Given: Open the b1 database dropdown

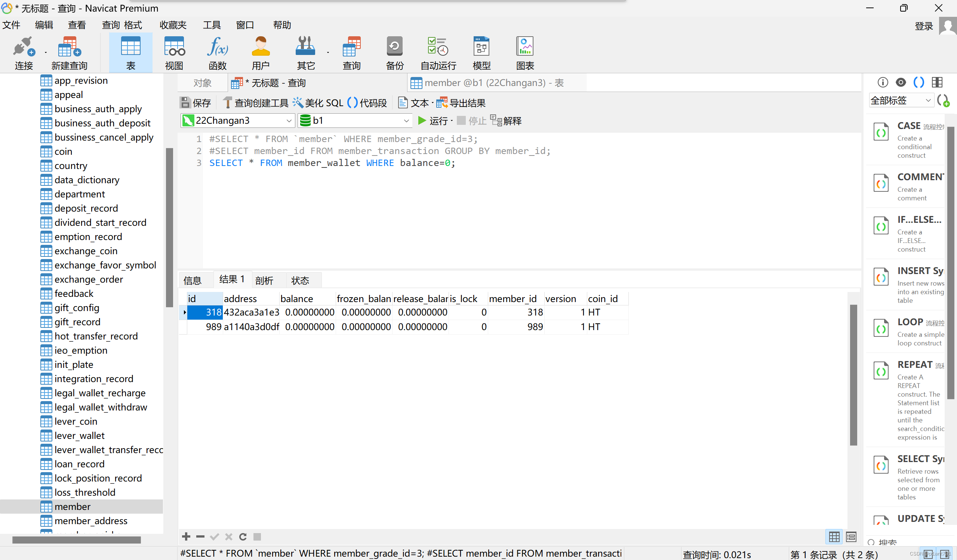Looking at the screenshot, I should click(406, 121).
